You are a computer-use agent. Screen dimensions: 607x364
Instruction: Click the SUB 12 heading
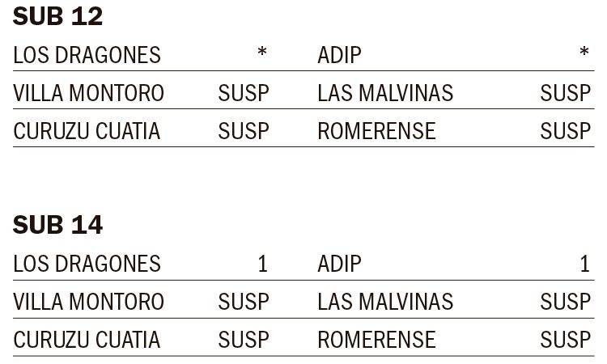click(57, 17)
